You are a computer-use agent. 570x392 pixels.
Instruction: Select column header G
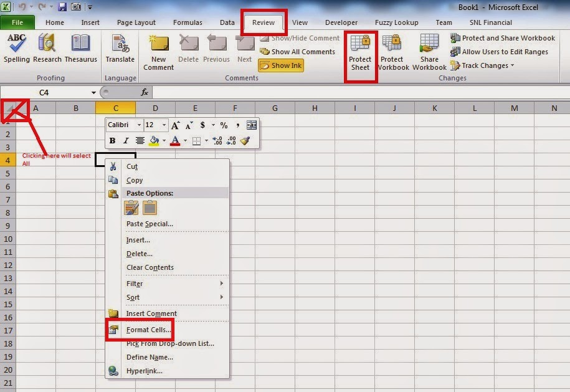pyautogui.click(x=275, y=108)
